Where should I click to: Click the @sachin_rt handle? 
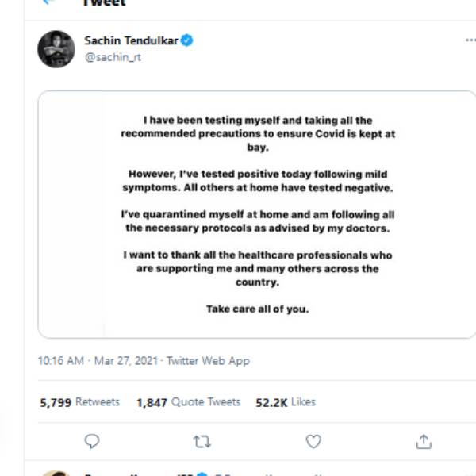tap(113, 58)
